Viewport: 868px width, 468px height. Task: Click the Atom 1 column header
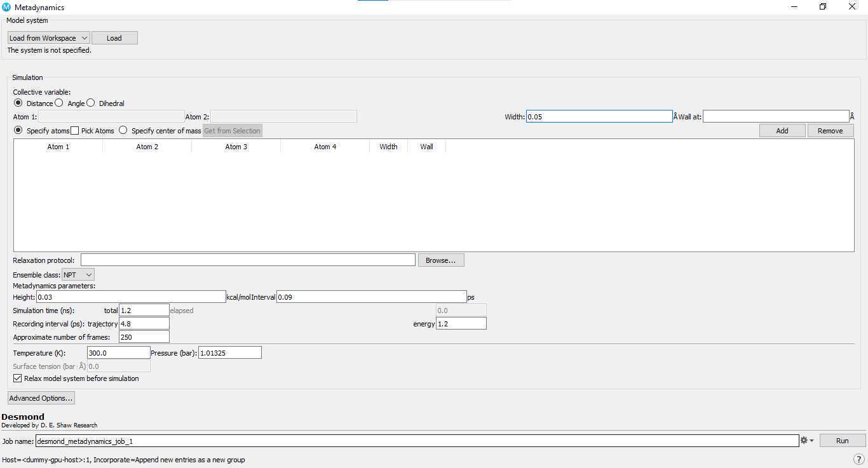(x=58, y=147)
